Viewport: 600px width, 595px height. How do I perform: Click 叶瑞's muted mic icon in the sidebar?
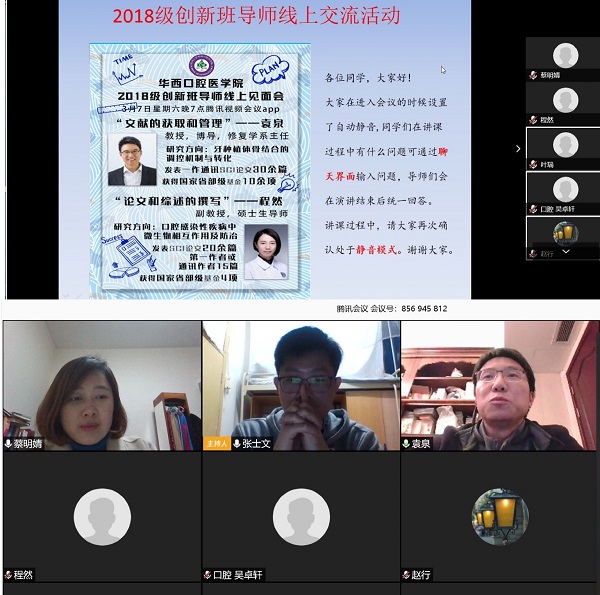[x=533, y=164]
